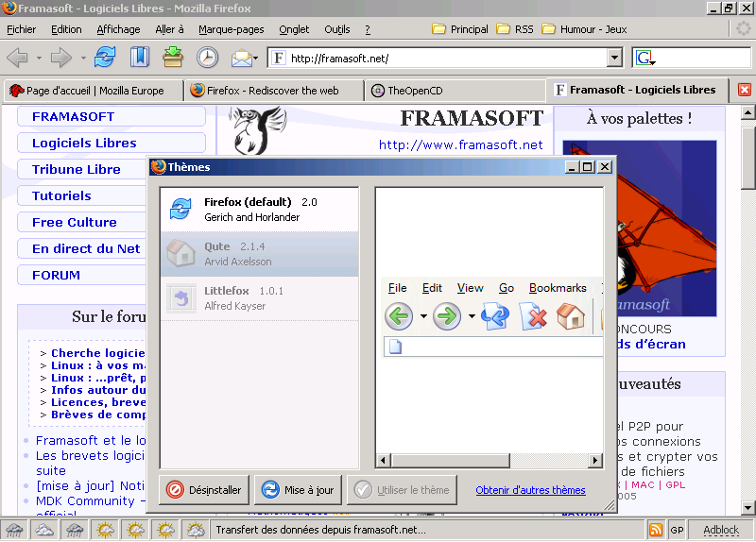Click the page vertical scrollbar up arrow
The height and width of the screenshot is (542, 756).
pos(747,112)
